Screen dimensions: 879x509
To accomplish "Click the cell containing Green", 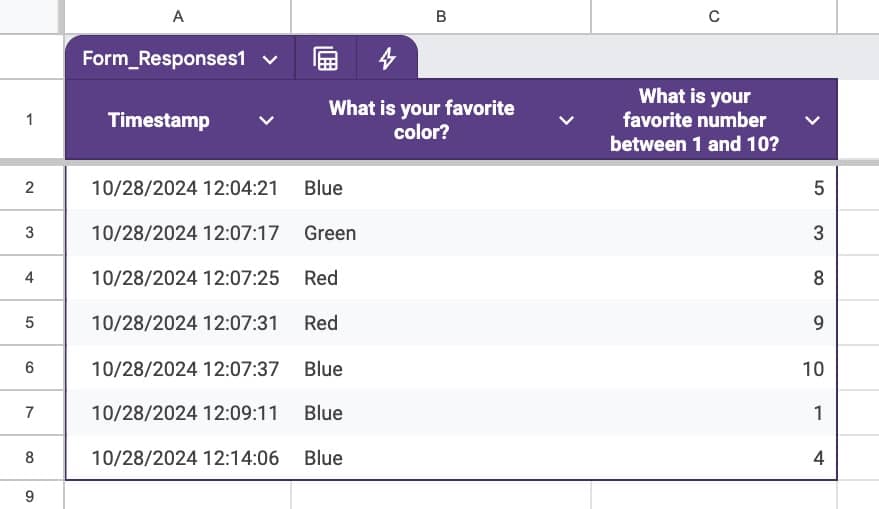I will click(330, 233).
